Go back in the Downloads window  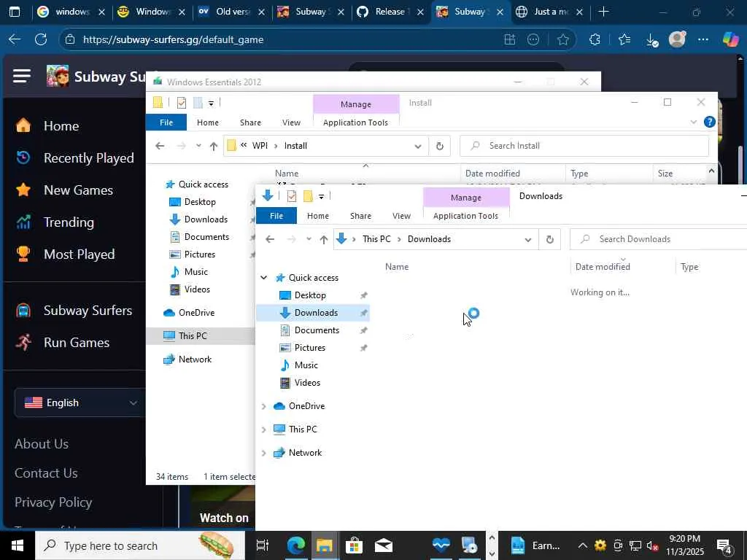pyautogui.click(x=270, y=239)
